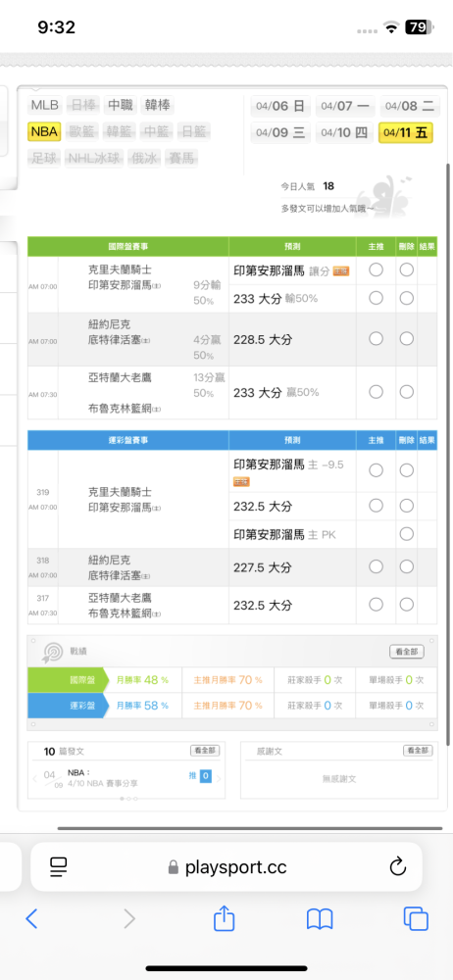Select 主推 radio for 運彩盤 227.5 大分
Image resolution: width=453 pixels, height=980 pixels.
[x=376, y=566]
